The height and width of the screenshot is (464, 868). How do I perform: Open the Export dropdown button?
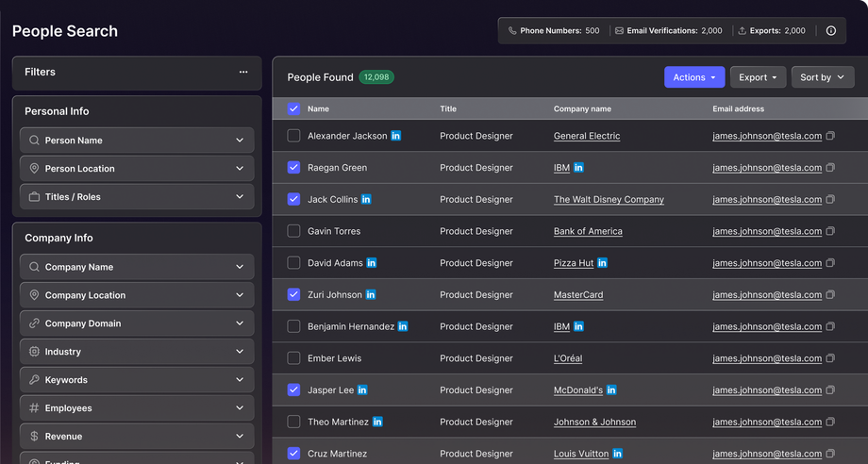[x=758, y=77]
